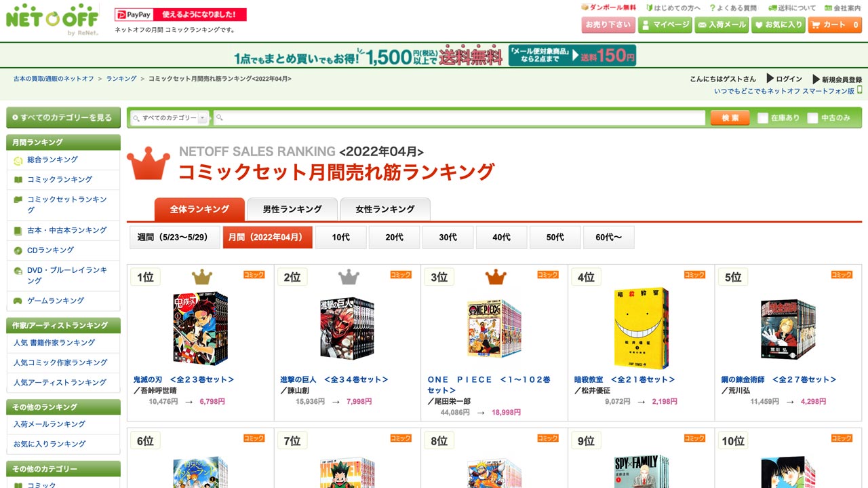Viewport: 868px width, 488px height.
Task: Click はじめての方へ link
Action: [x=673, y=7]
